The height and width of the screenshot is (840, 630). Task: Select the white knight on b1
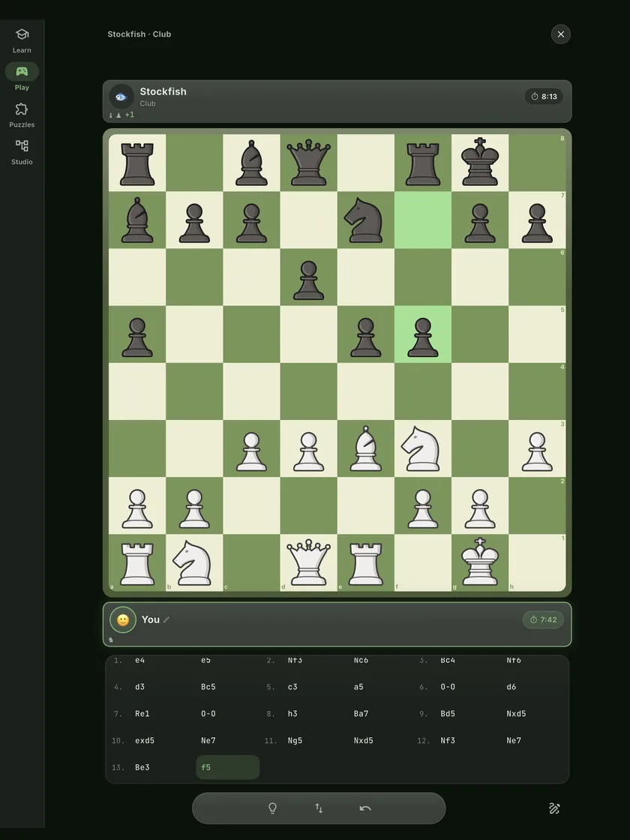point(194,562)
